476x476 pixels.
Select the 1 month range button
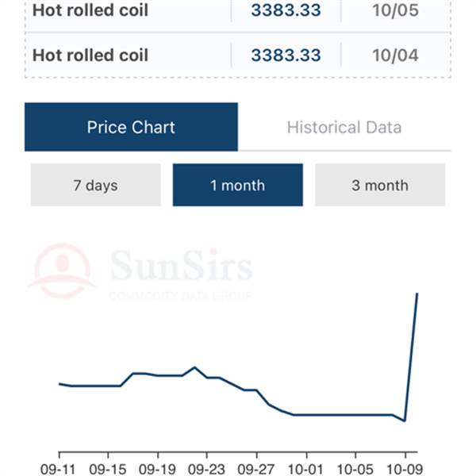point(237,185)
